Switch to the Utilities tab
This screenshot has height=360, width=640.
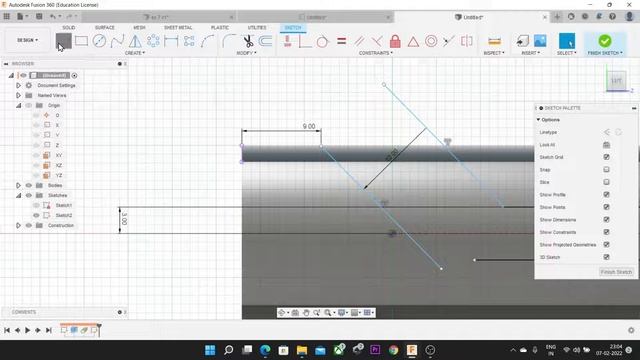pyautogui.click(x=257, y=27)
